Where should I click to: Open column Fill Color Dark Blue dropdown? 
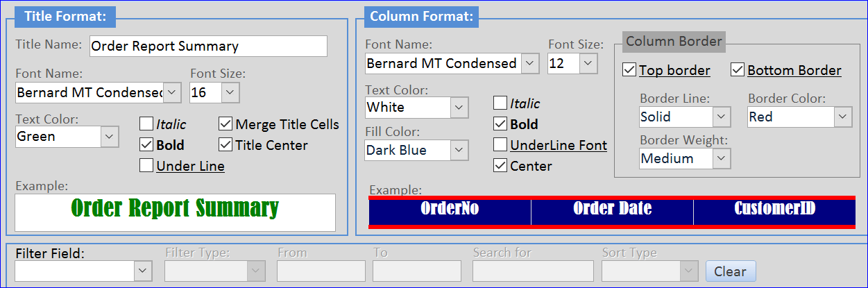pyautogui.click(x=459, y=150)
